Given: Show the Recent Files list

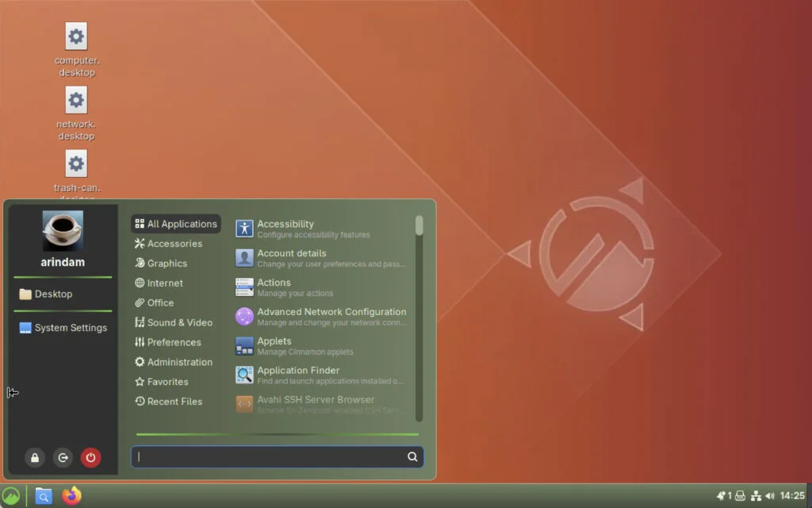Looking at the screenshot, I should [x=174, y=402].
